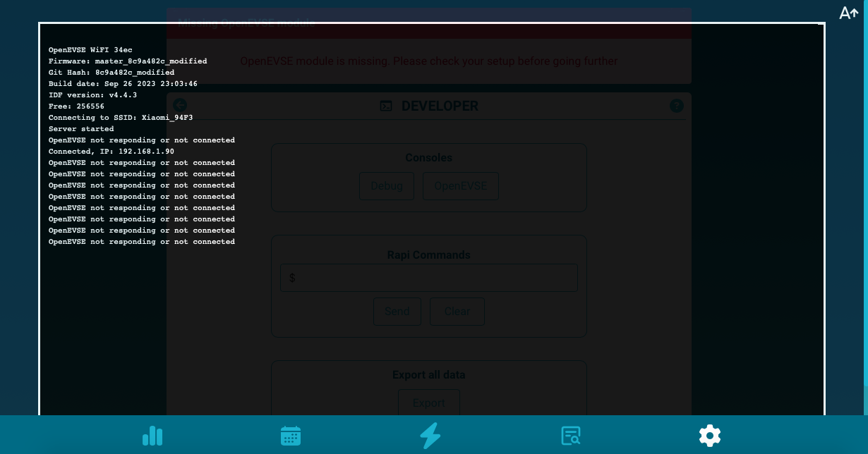This screenshot has height=454, width=868.
Task: Click the Debug console button
Action: tap(387, 186)
